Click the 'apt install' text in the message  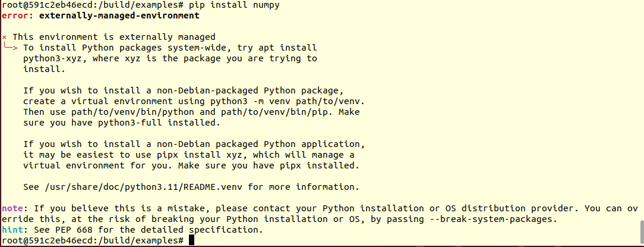tap(288, 48)
